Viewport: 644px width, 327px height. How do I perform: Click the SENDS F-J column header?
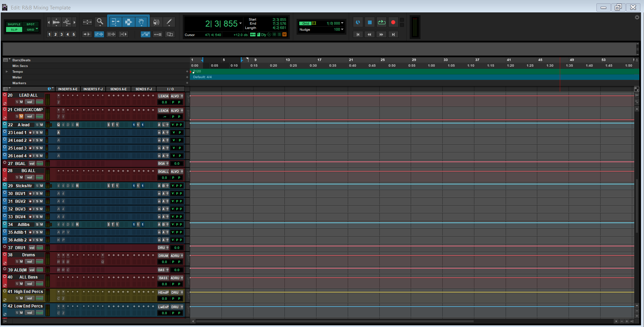coord(144,89)
